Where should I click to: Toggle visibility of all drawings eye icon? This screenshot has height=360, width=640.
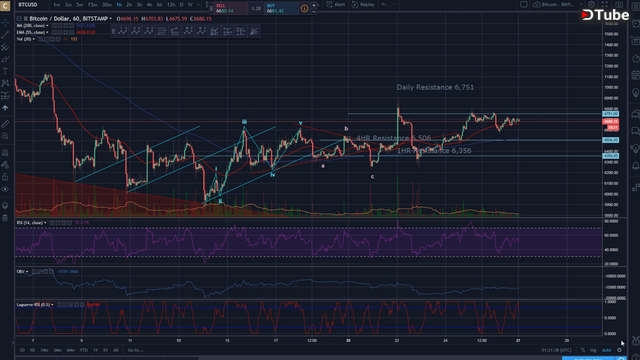coord(5,189)
